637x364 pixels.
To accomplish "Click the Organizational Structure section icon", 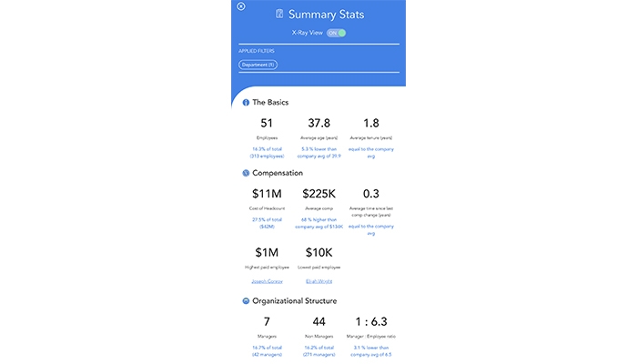I will 246,300.
